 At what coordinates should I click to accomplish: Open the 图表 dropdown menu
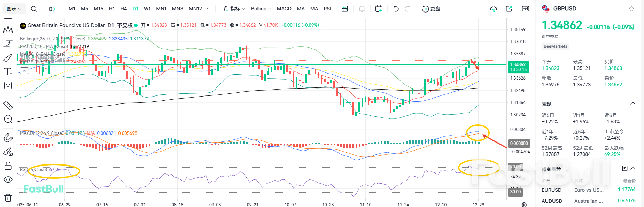[14, 9]
